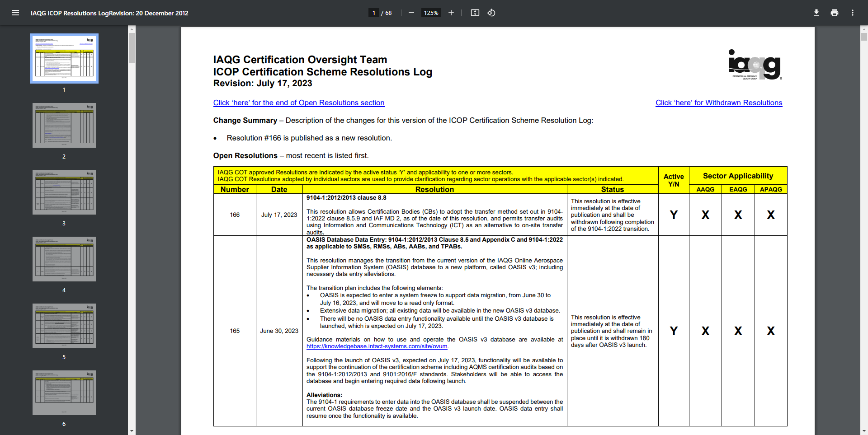Toggle the sidebar menu hamburger icon
868x435 pixels.
15,13
